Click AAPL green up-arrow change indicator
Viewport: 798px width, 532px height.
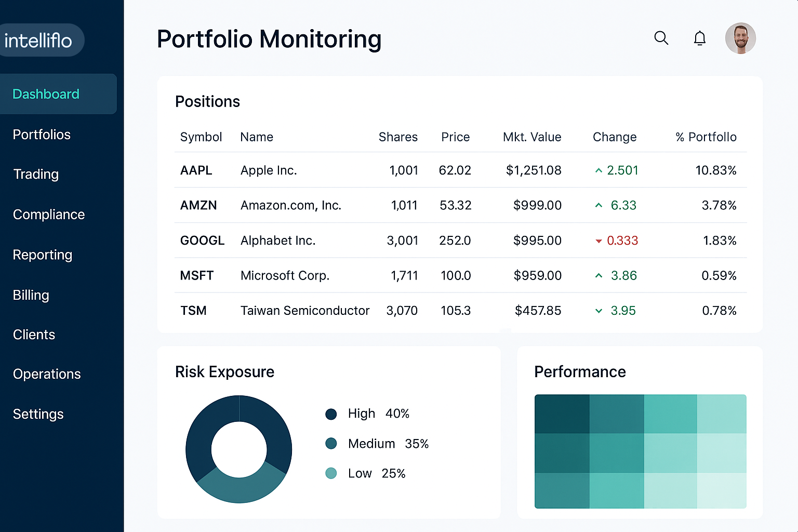coord(598,170)
